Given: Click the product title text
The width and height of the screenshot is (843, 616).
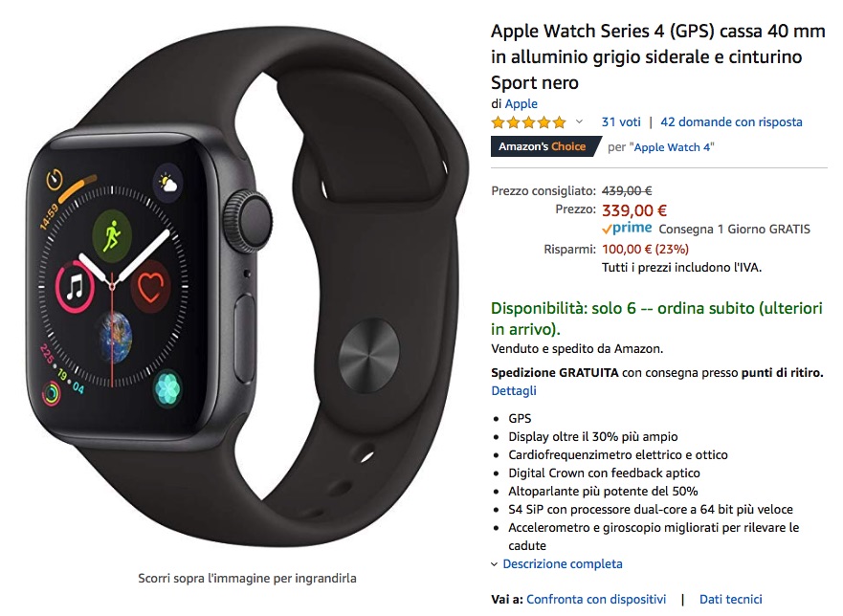Looking at the screenshot, I should click(x=658, y=57).
